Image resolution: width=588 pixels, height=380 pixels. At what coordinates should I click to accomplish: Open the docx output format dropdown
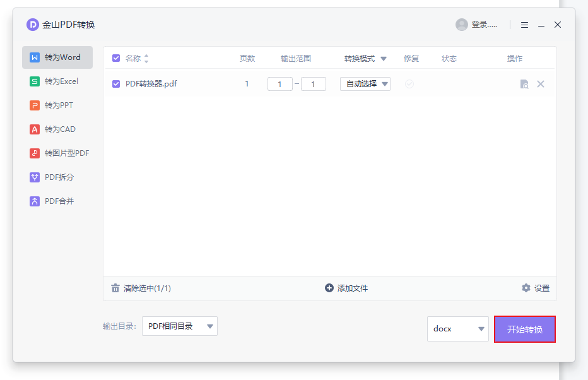click(458, 329)
